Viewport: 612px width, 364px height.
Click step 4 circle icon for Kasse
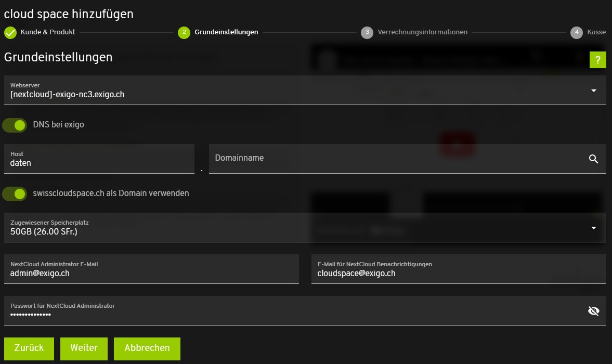(576, 33)
